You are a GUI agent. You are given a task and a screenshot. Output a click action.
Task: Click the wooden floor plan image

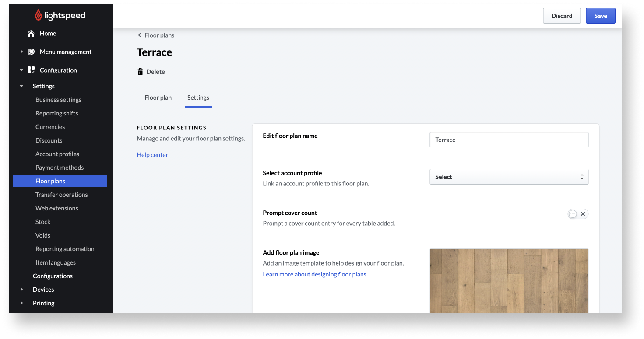[509, 280]
